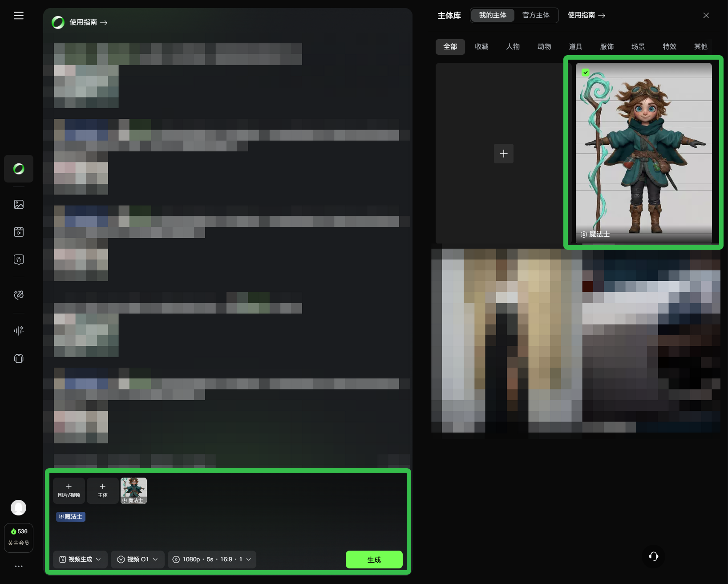Add a new subject with plus card
The image size is (728, 584).
[503, 154]
